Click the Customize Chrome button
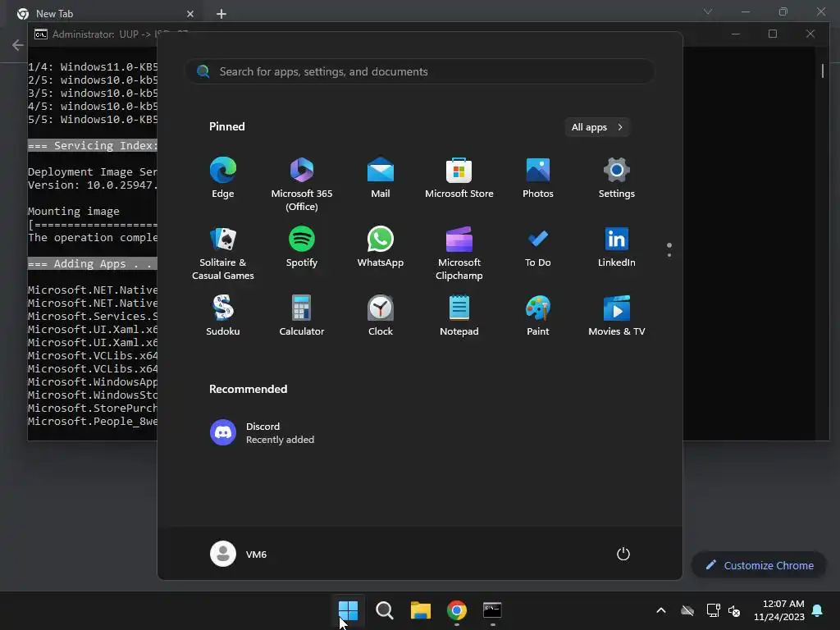 click(759, 565)
